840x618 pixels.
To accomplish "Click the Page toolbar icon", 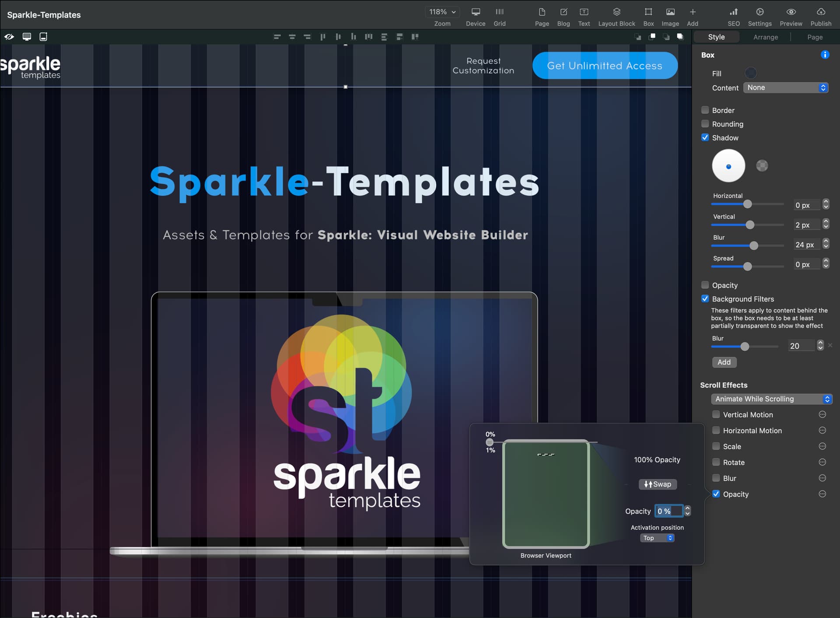I will point(542,12).
